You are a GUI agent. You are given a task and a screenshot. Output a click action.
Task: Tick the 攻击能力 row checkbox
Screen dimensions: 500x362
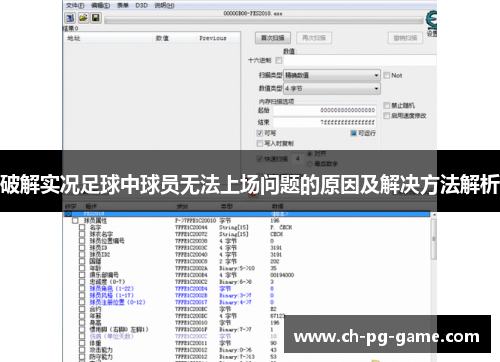coord(82,350)
